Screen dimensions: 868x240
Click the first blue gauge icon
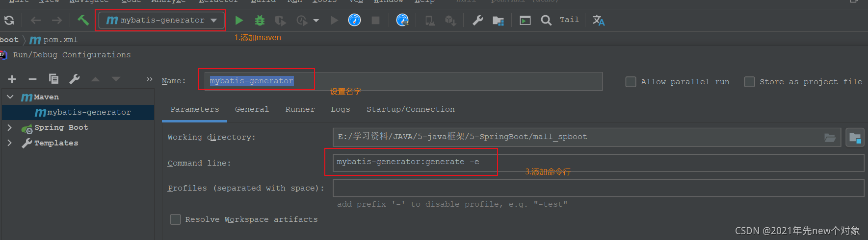tap(354, 20)
